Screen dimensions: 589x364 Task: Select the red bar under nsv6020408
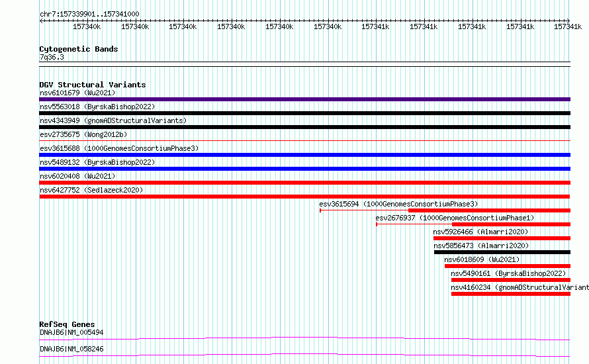click(304, 183)
